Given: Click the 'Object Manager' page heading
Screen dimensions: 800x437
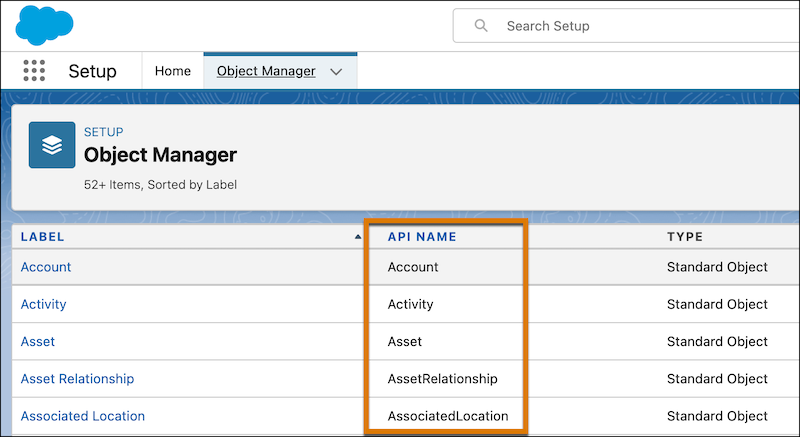Looking at the screenshot, I should (x=160, y=155).
